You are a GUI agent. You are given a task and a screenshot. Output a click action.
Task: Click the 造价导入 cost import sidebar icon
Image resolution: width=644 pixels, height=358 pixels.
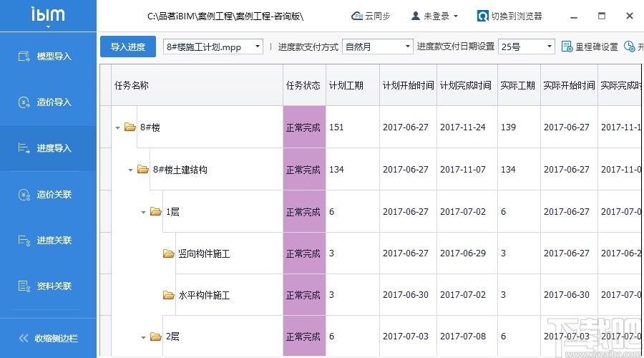24,102
